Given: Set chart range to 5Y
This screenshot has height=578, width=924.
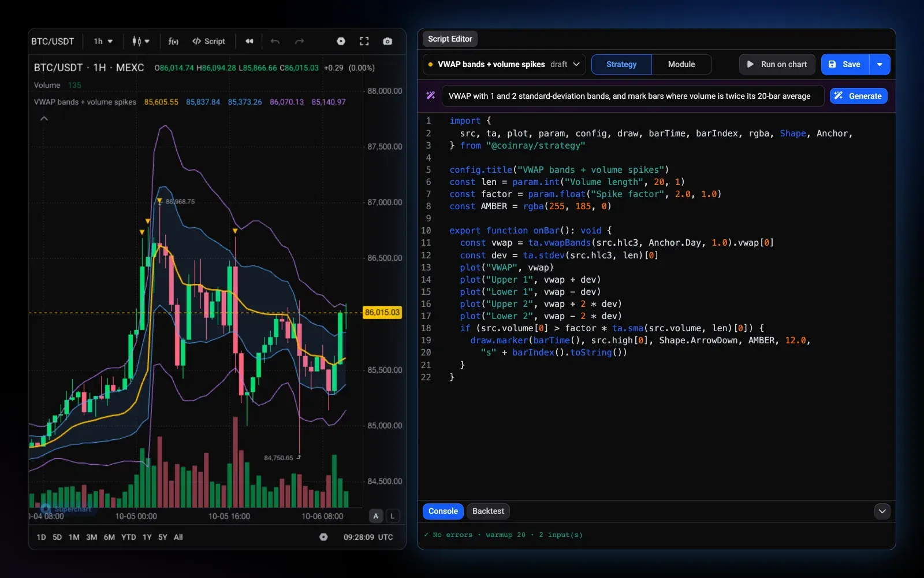Looking at the screenshot, I should [x=163, y=537].
